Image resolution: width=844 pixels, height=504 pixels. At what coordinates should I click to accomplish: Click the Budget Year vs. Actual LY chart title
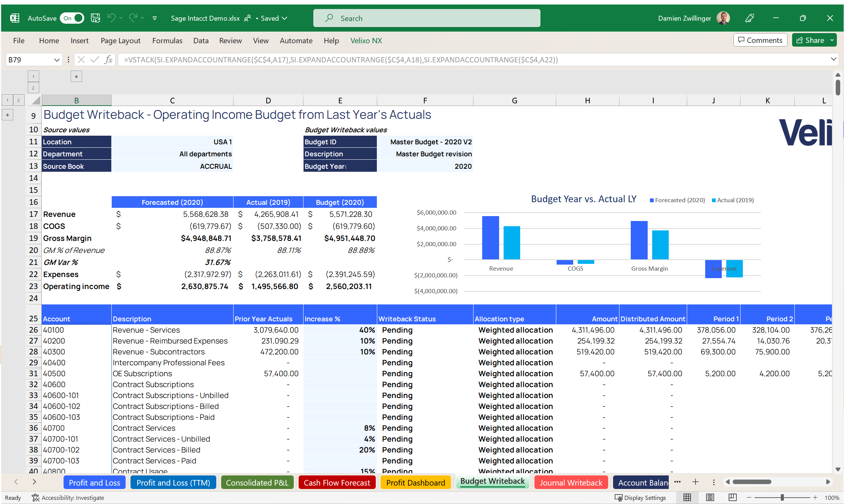coord(584,199)
